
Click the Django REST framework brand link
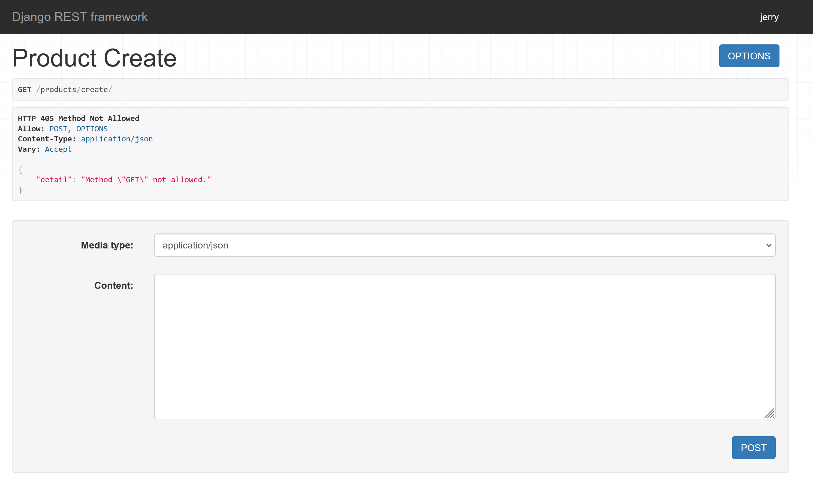coord(80,17)
